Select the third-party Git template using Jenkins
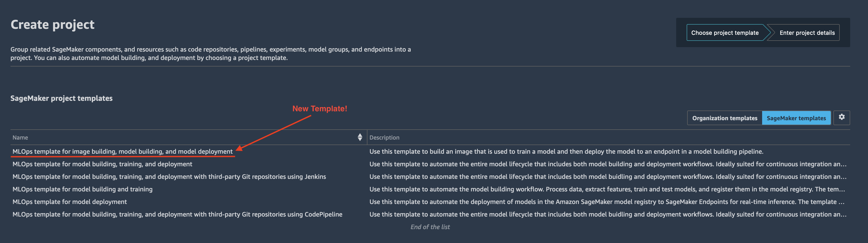Viewport: 868px width, 243px height. [169, 177]
